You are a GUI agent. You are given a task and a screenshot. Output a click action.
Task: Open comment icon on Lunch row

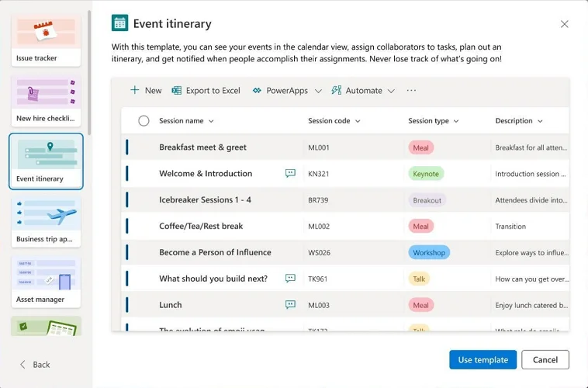[x=290, y=304]
